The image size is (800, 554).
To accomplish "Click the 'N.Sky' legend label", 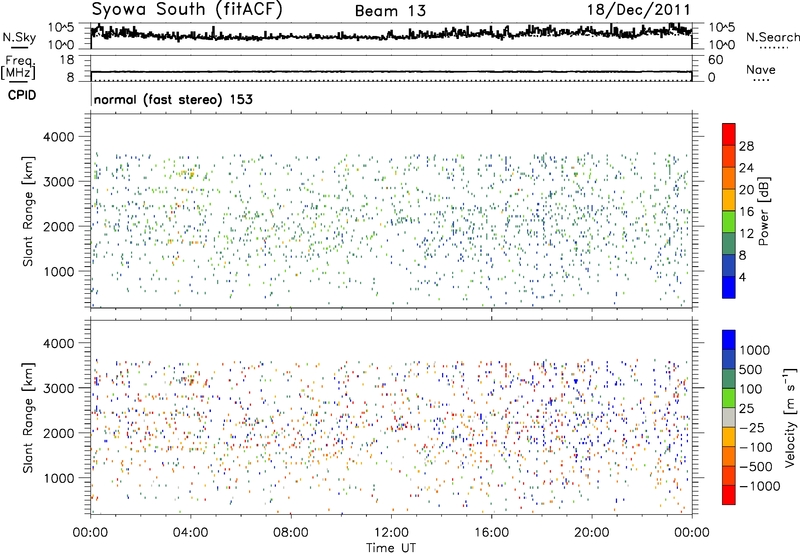I will pyautogui.click(x=19, y=37).
